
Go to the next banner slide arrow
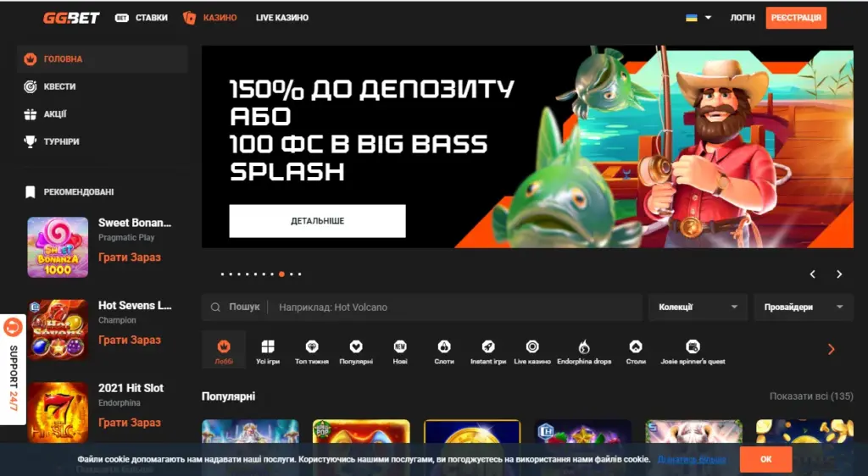click(839, 274)
